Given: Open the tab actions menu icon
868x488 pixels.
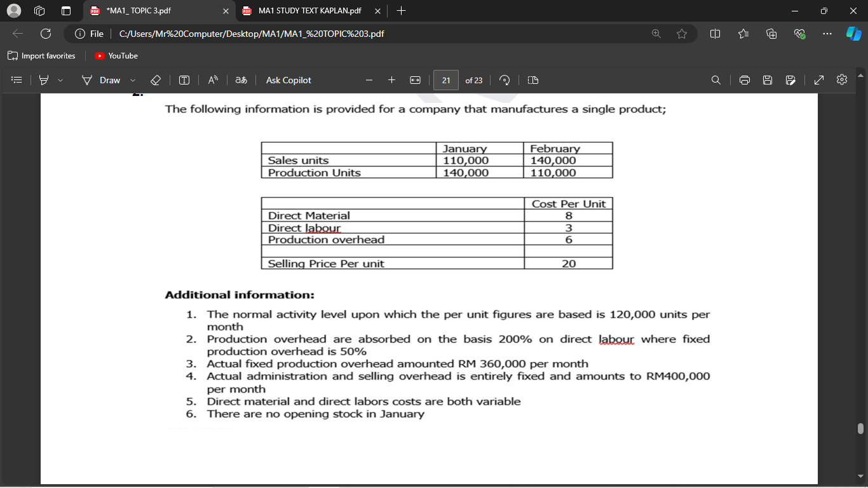Looking at the screenshot, I should tap(65, 11).
